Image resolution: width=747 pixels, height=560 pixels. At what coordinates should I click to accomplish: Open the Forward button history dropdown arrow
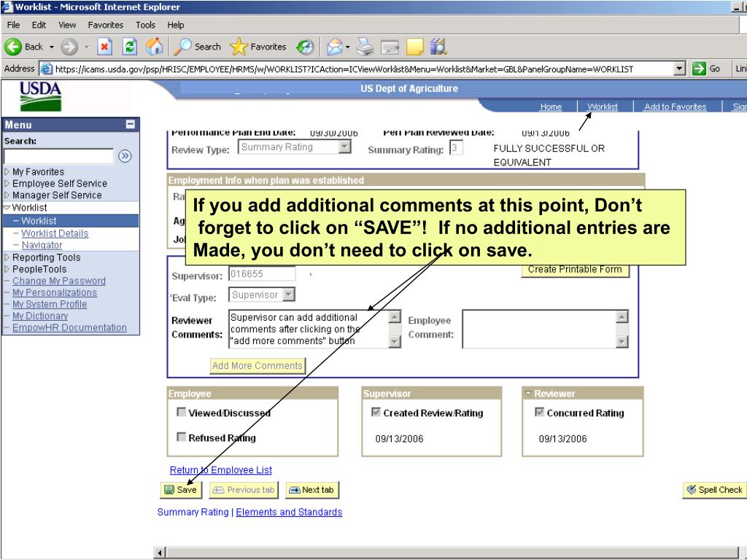click(x=87, y=47)
